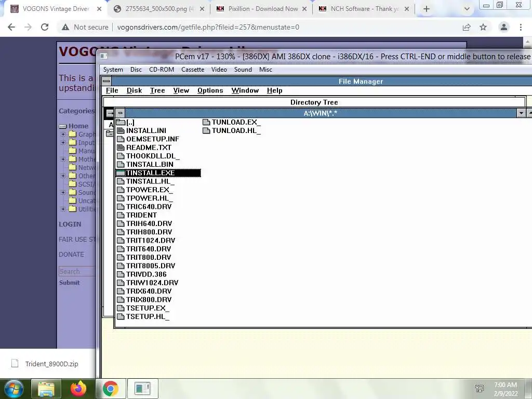Switch to 2755634_500x500.png tab
This screenshot has height=399, width=532.
[x=159, y=9]
